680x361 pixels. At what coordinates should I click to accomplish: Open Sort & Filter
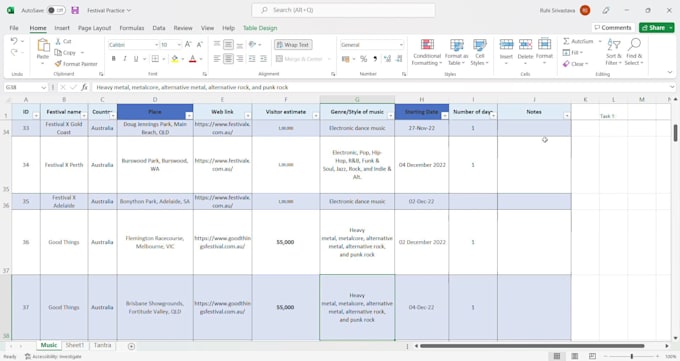614,52
